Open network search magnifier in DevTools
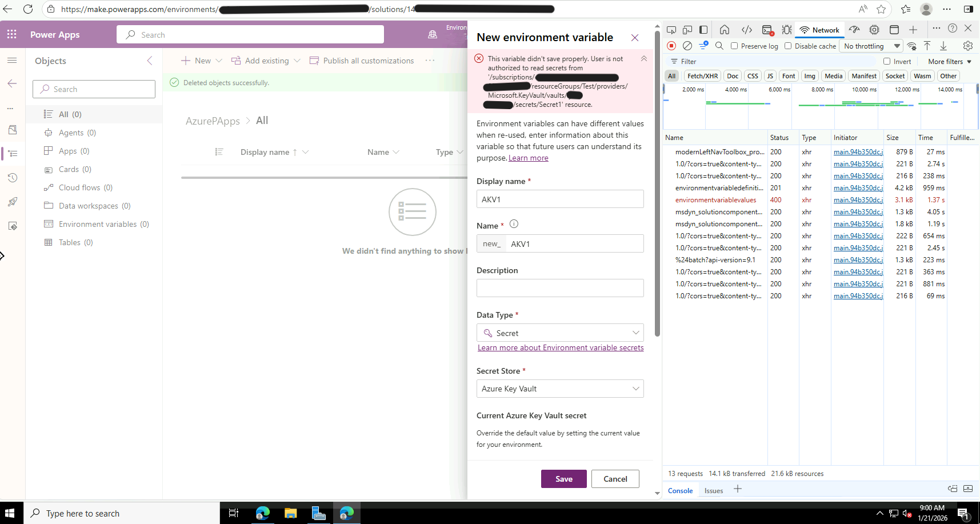Viewport: 980px width, 524px height. point(719,46)
